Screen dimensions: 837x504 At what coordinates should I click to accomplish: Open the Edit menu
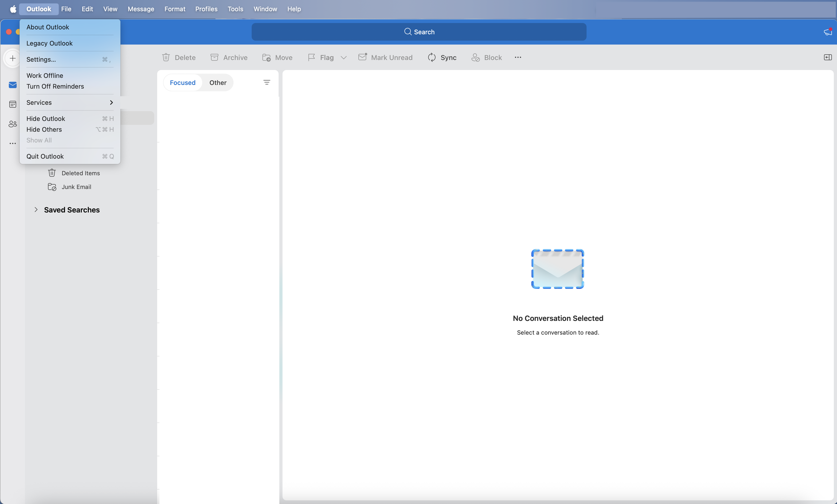pyautogui.click(x=87, y=9)
